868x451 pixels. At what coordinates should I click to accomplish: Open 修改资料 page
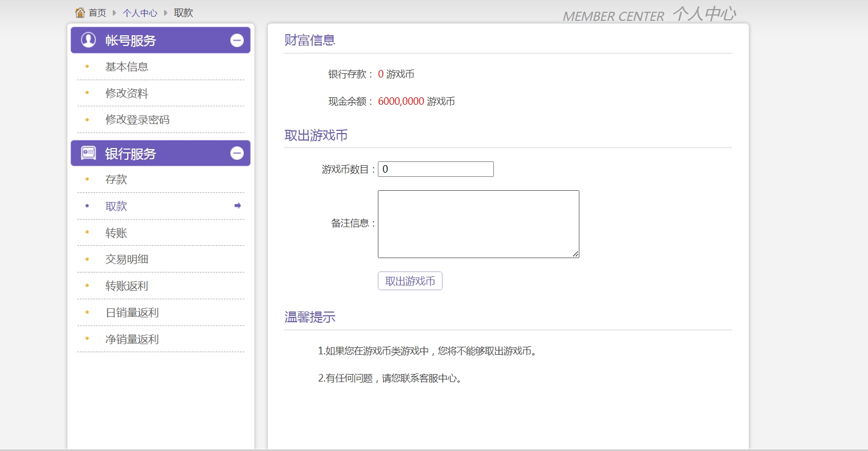[x=127, y=94]
